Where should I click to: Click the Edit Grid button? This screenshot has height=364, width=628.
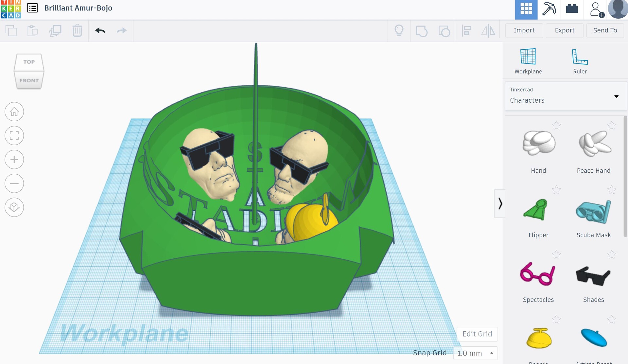coord(477,334)
